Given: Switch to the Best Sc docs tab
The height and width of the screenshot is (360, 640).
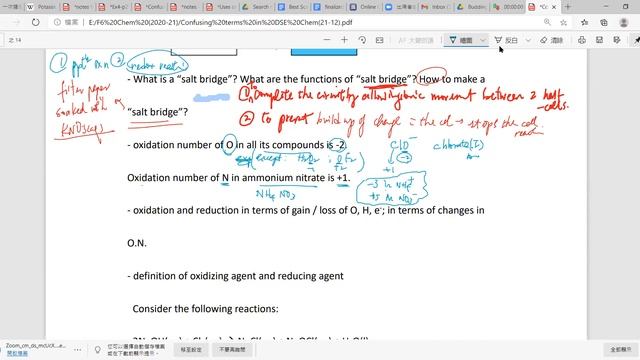Looking at the screenshot, I should tap(292, 7).
